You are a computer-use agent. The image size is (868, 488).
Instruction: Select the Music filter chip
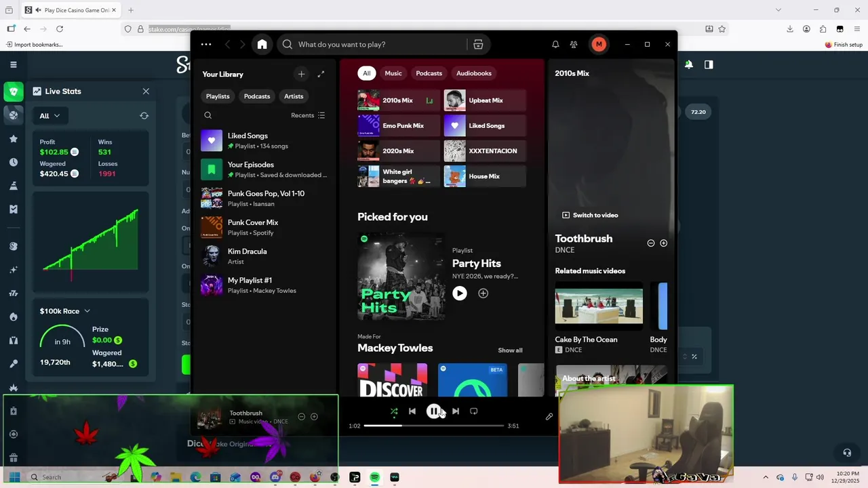click(393, 73)
